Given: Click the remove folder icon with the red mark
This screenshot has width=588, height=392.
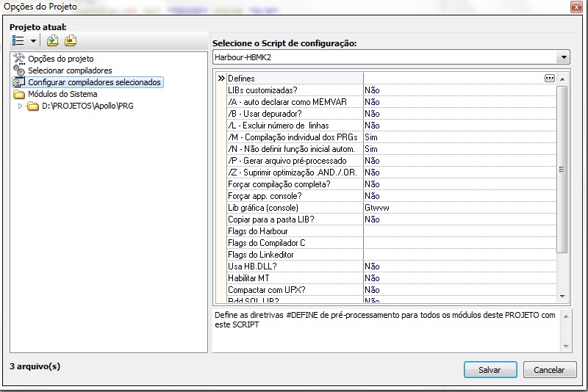Looking at the screenshot, I should (70, 41).
